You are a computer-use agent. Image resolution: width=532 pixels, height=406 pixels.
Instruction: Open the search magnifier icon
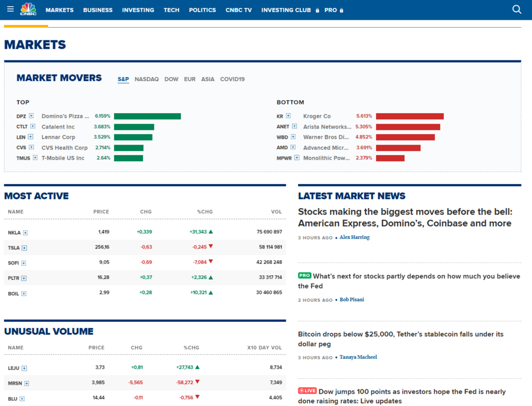coord(516,9)
